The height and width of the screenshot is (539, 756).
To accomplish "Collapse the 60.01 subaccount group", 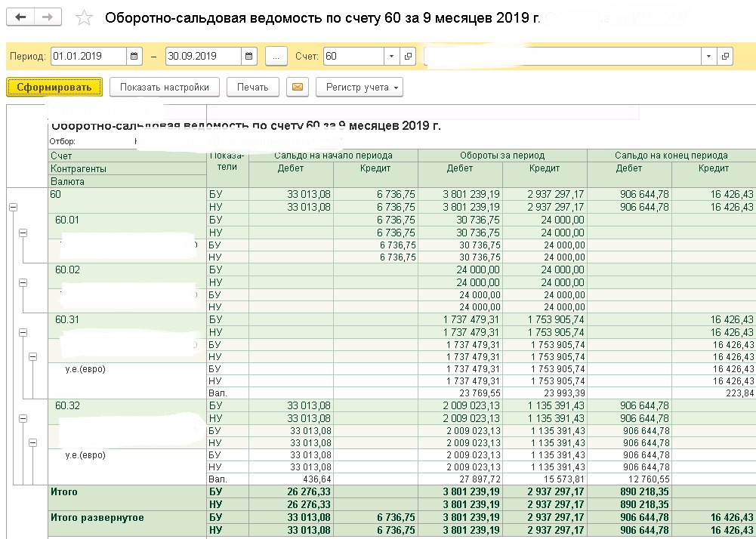I will [x=23, y=233].
